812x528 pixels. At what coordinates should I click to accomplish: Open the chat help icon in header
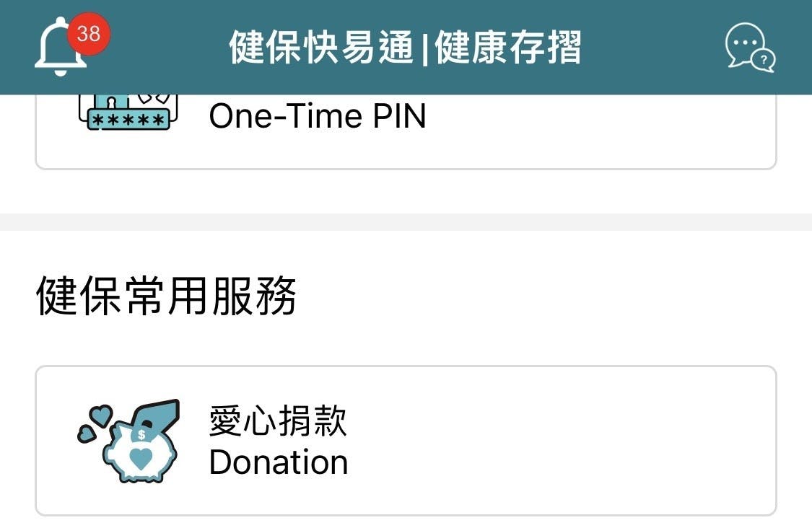751,47
